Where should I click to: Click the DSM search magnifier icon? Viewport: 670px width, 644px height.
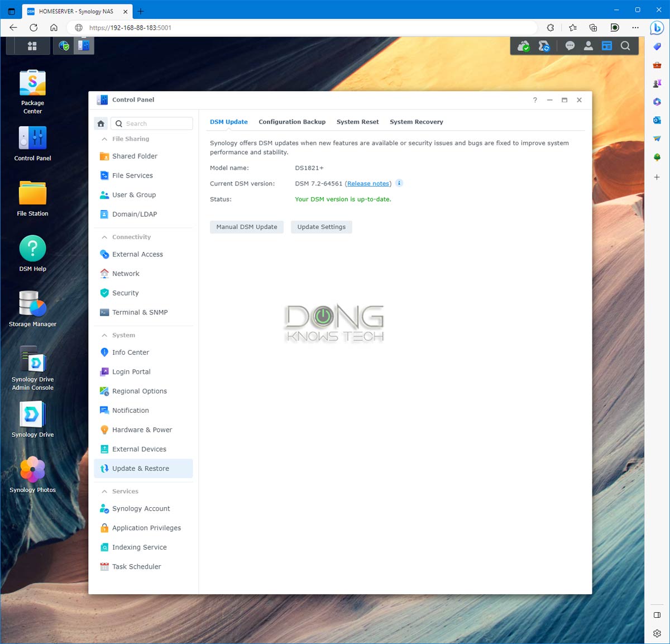click(x=625, y=46)
